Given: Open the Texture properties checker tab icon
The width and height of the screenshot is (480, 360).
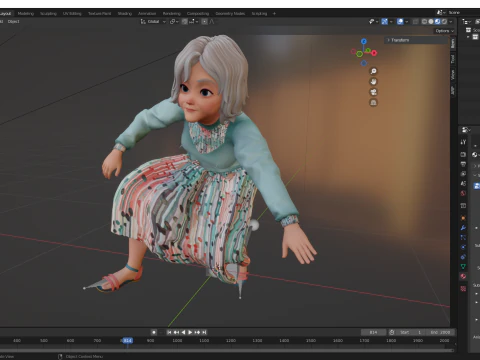Looking at the screenshot, I should click(463, 288).
